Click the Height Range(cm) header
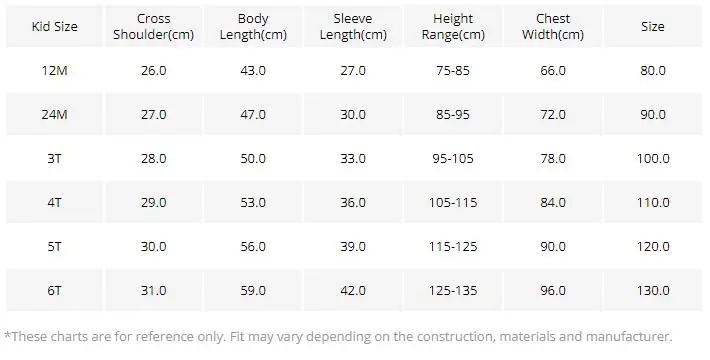 click(453, 26)
